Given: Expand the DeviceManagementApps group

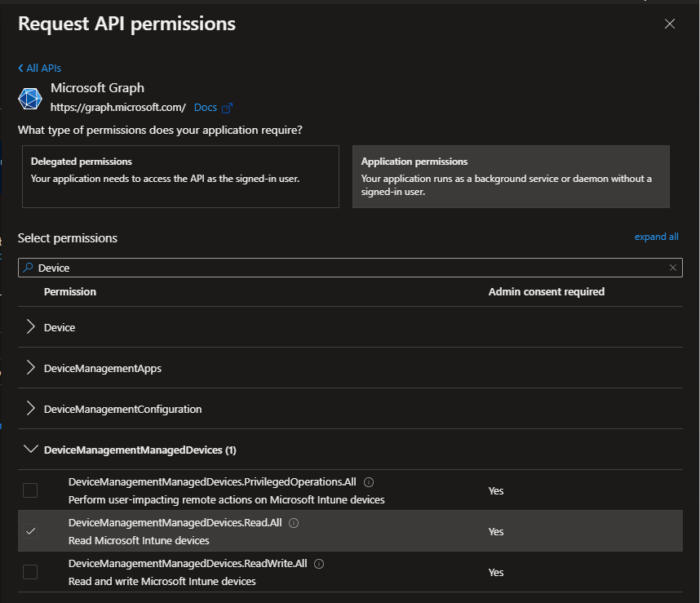Looking at the screenshot, I should pyautogui.click(x=31, y=368).
